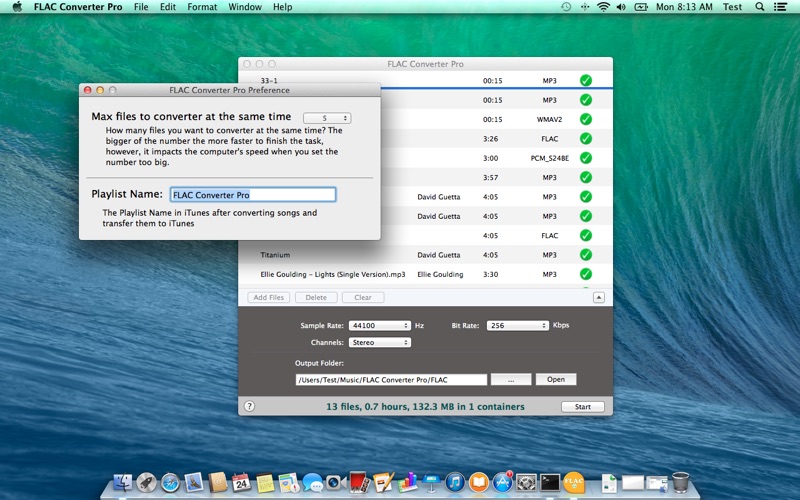Screen dimensions: 800x500
Task: Open Messages from the Dock
Action: (312, 482)
